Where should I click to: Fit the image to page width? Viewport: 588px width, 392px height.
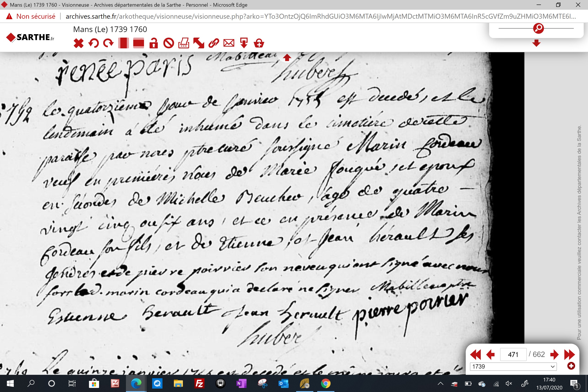[138, 43]
